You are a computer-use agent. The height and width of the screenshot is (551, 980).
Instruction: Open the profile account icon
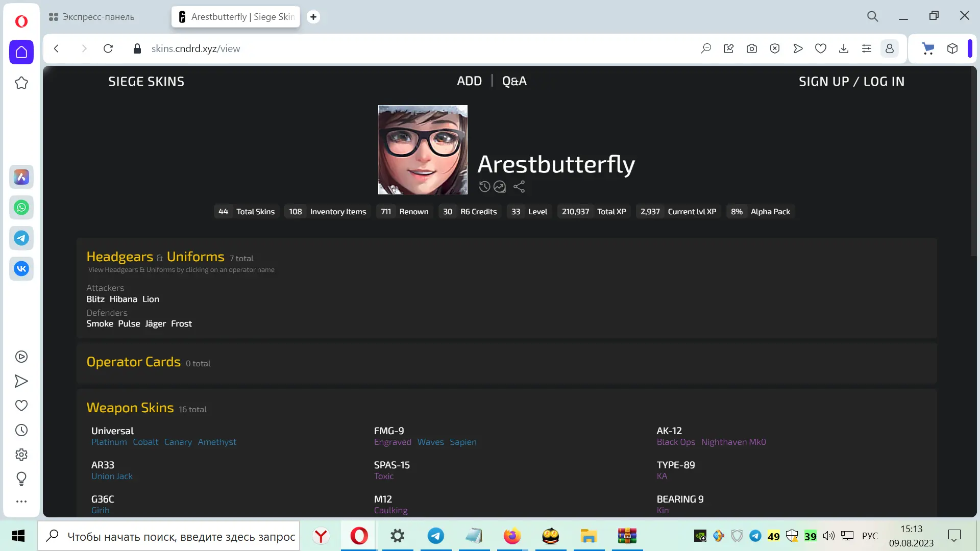[x=890, y=48]
